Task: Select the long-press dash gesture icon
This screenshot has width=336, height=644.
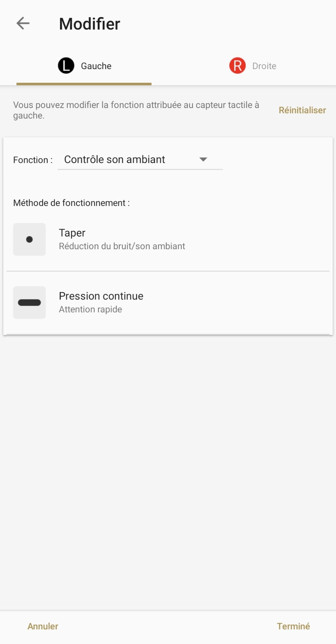Action: pos(30,303)
